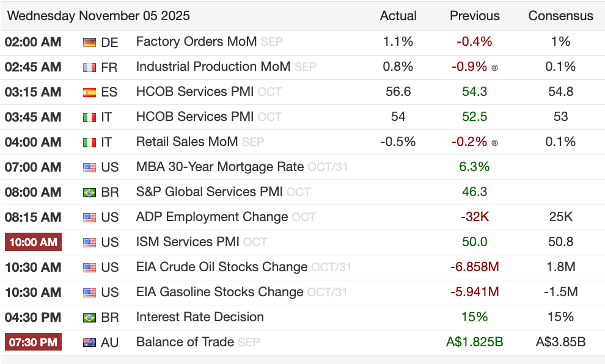
Task: Click US flag beside ADP Employment Change
Action: click(89, 217)
